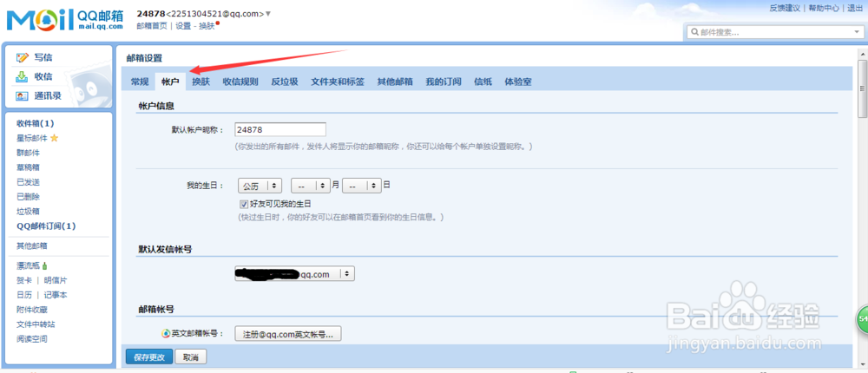The height and width of the screenshot is (373, 868).
Task: Open the calendar type 公历 dropdown
Action: (x=260, y=186)
